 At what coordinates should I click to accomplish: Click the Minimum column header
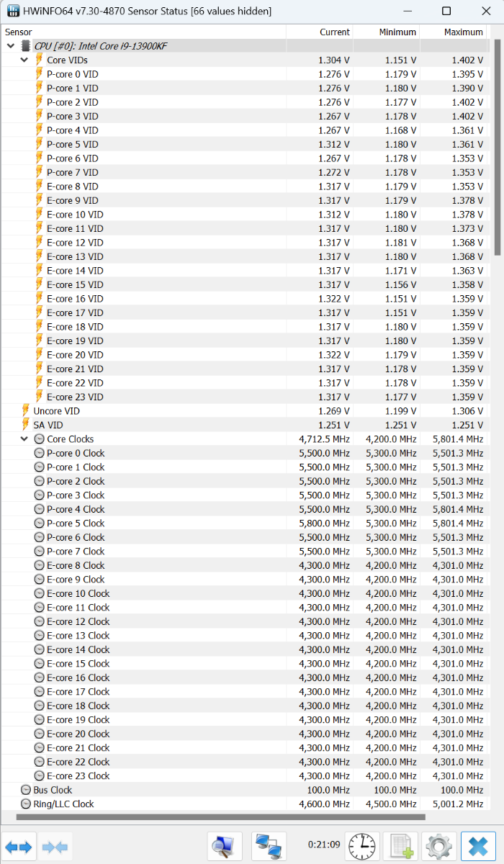point(387,32)
